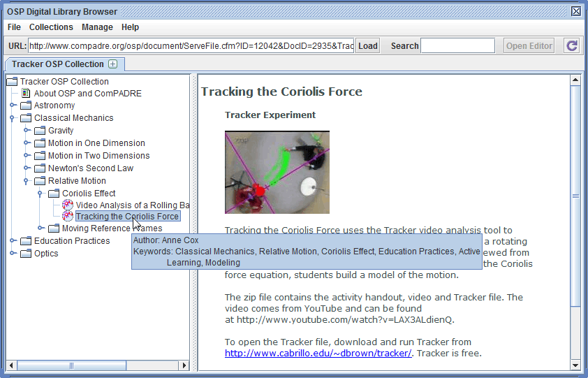
Task: Click the Coriolis experiment video thumbnail
Action: (x=277, y=172)
